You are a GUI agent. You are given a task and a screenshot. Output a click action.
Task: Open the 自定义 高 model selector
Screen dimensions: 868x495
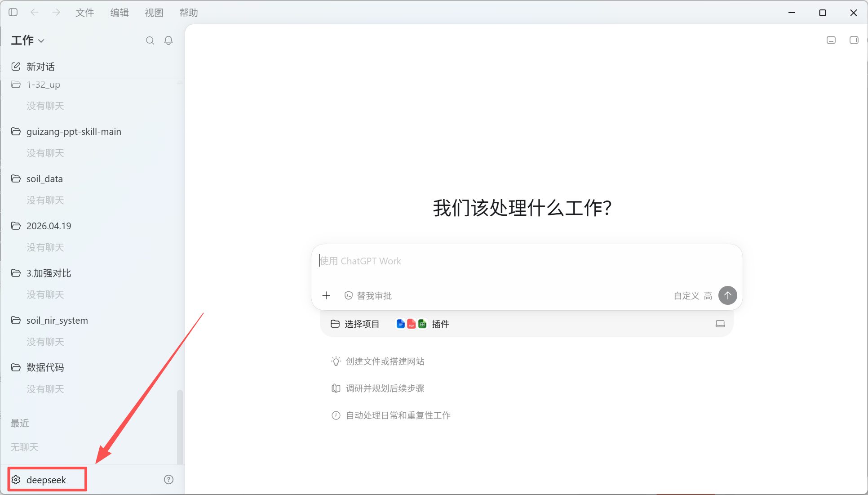[x=693, y=295]
